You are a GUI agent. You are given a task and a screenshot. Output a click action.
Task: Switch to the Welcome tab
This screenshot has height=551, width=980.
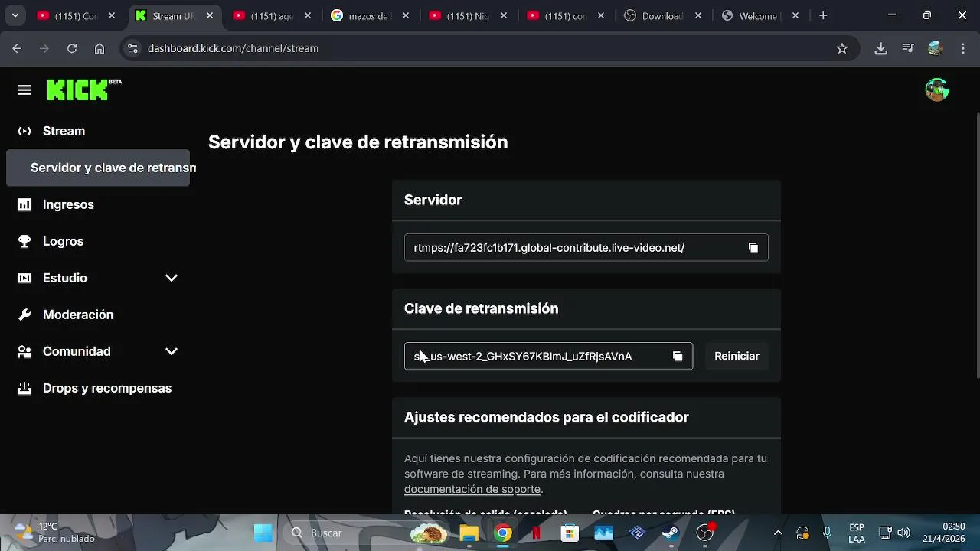(759, 15)
